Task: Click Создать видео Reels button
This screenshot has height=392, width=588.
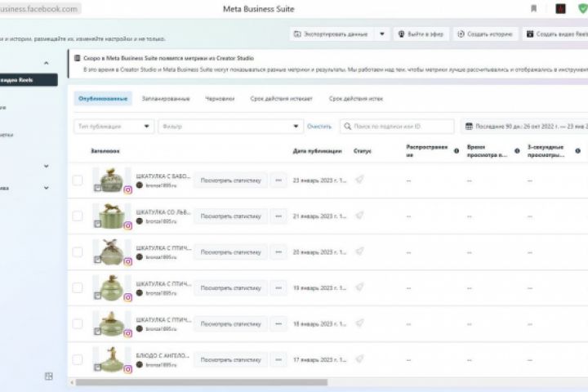Action: point(555,34)
